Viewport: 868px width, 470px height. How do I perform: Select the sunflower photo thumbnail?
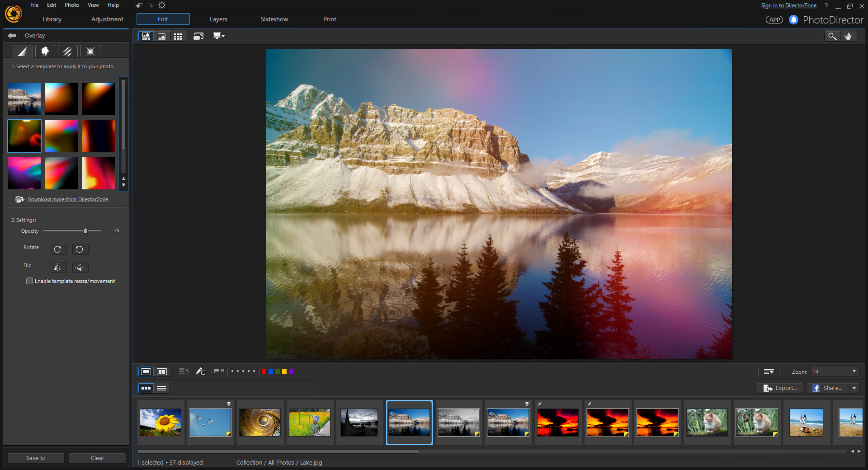click(160, 422)
